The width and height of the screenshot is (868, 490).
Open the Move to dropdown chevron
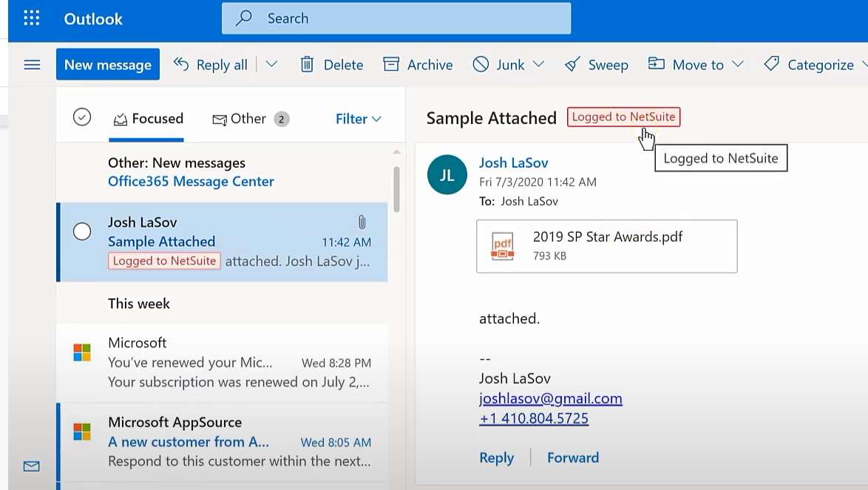[737, 64]
